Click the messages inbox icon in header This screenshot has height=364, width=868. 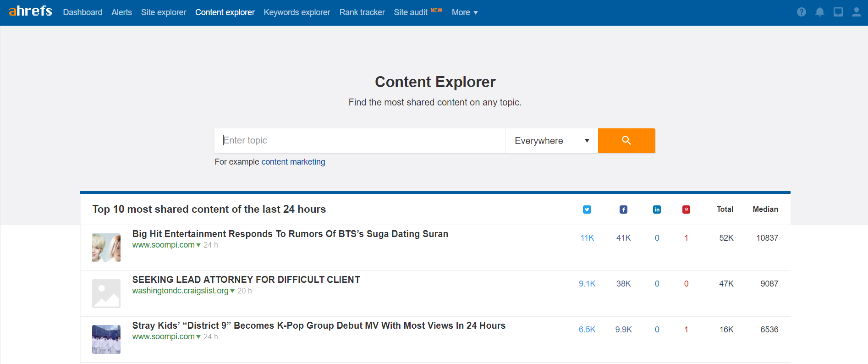(x=838, y=12)
